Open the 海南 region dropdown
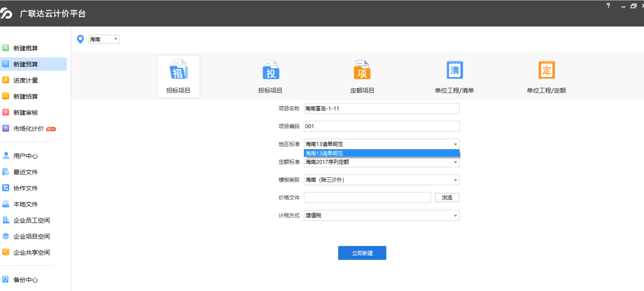644x291 pixels. click(x=104, y=39)
